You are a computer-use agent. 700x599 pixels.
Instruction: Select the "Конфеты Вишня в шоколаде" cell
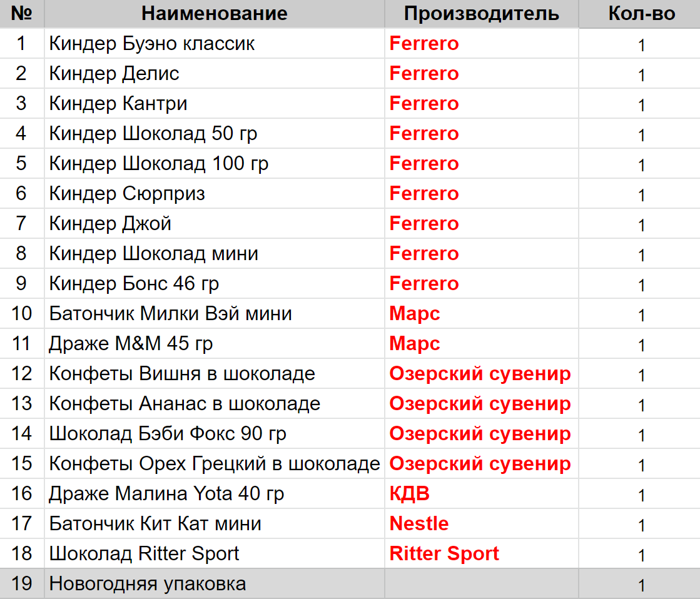pos(182,374)
